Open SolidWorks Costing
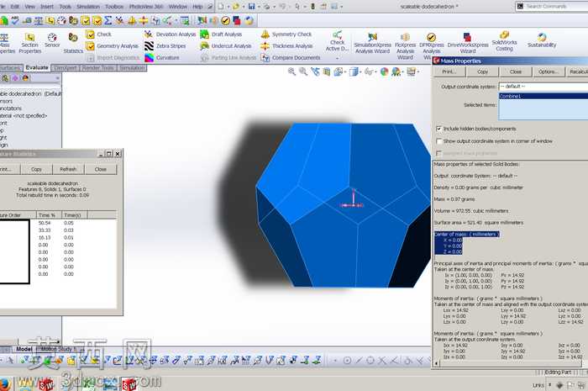588x391 pixels. (504, 42)
